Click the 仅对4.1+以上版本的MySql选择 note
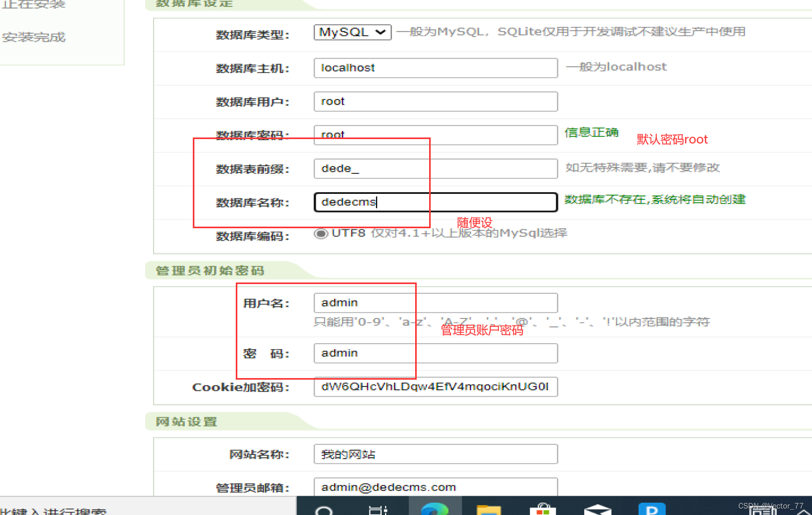The image size is (812, 515). click(x=469, y=233)
